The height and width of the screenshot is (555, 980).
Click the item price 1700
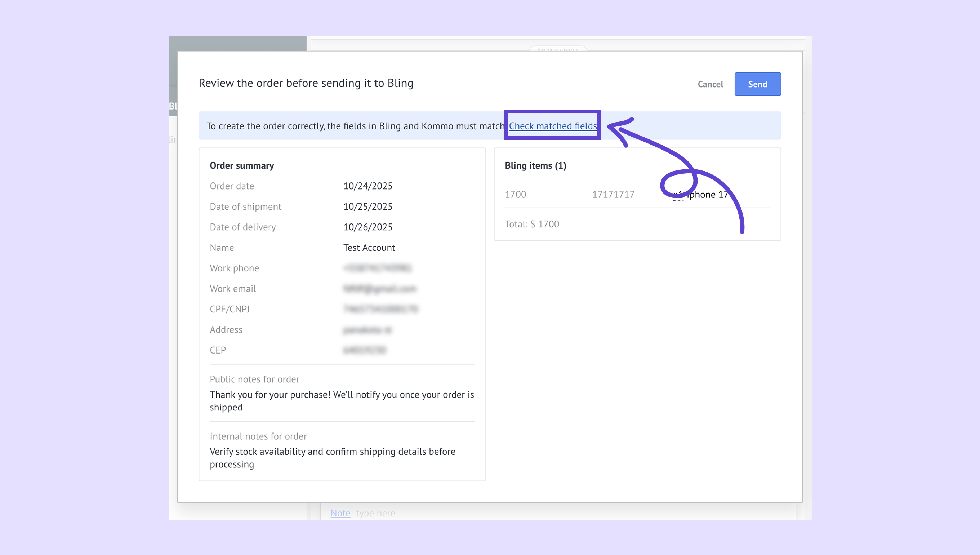515,194
